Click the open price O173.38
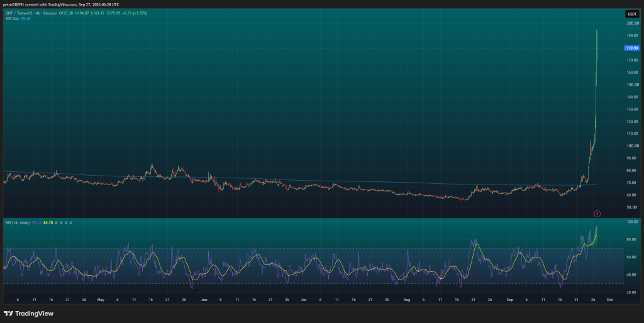The image size is (644, 323). point(65,13)
